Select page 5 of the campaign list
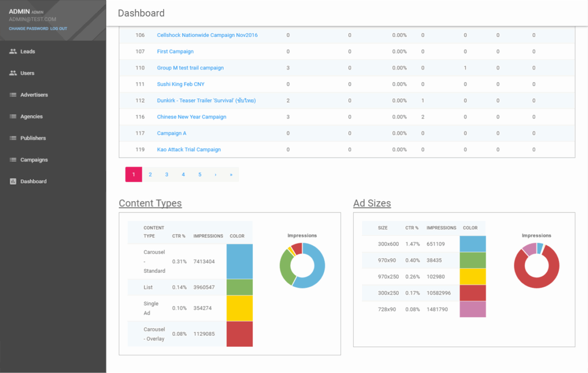Viewport: 588px width, 373px height. pos(199,174)
